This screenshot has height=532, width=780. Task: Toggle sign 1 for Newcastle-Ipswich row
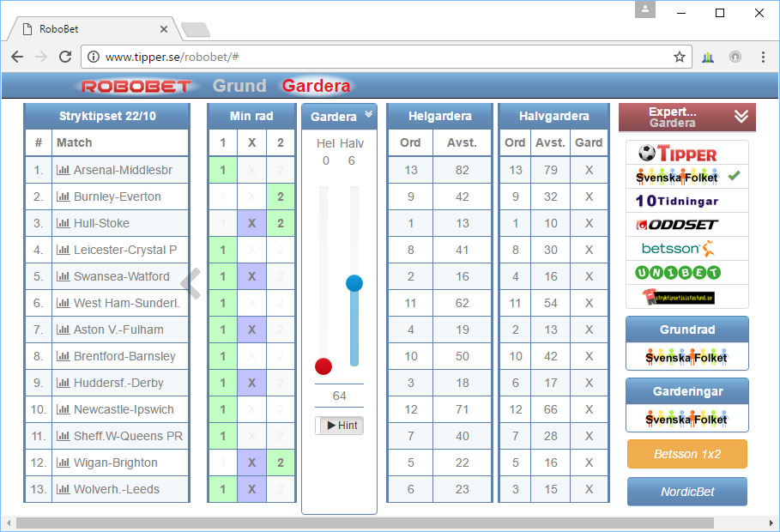pos(223,409)
